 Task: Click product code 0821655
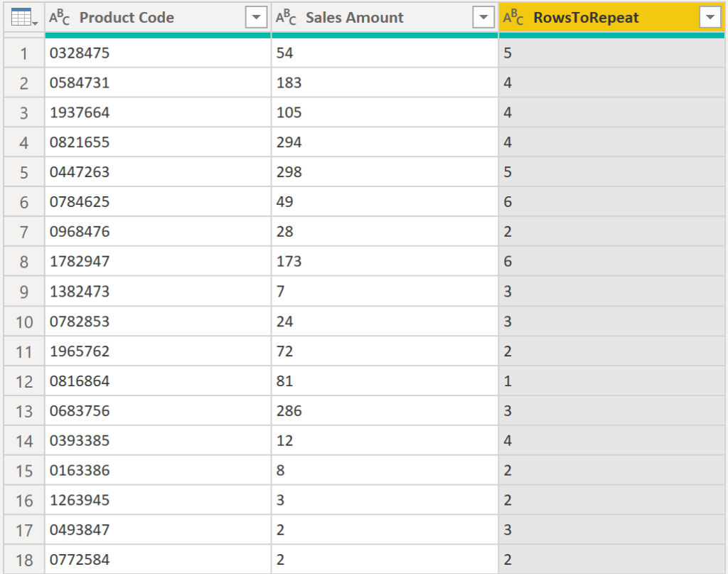pyautogui.click(x=80, y=142)
